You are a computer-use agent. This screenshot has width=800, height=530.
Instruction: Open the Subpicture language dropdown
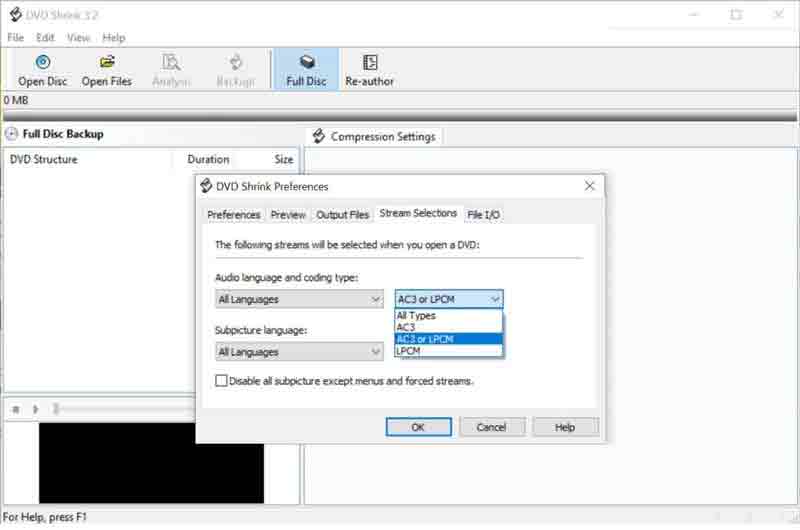click(299, 352)
